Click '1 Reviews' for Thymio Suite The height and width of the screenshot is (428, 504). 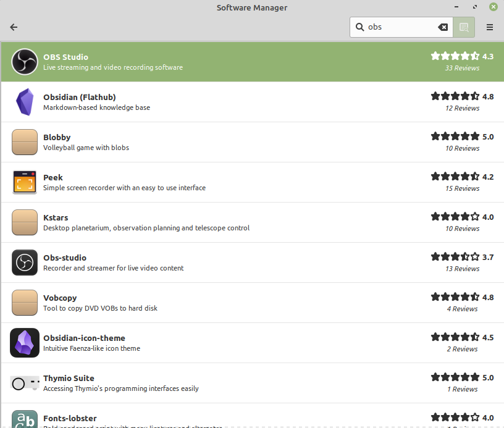point(462,390)
